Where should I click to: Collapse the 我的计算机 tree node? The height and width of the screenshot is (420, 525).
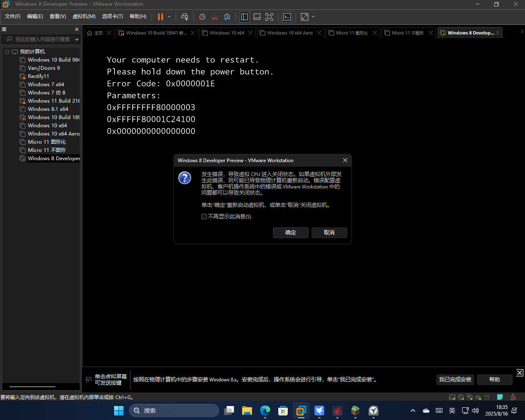(x=7, y=52)
